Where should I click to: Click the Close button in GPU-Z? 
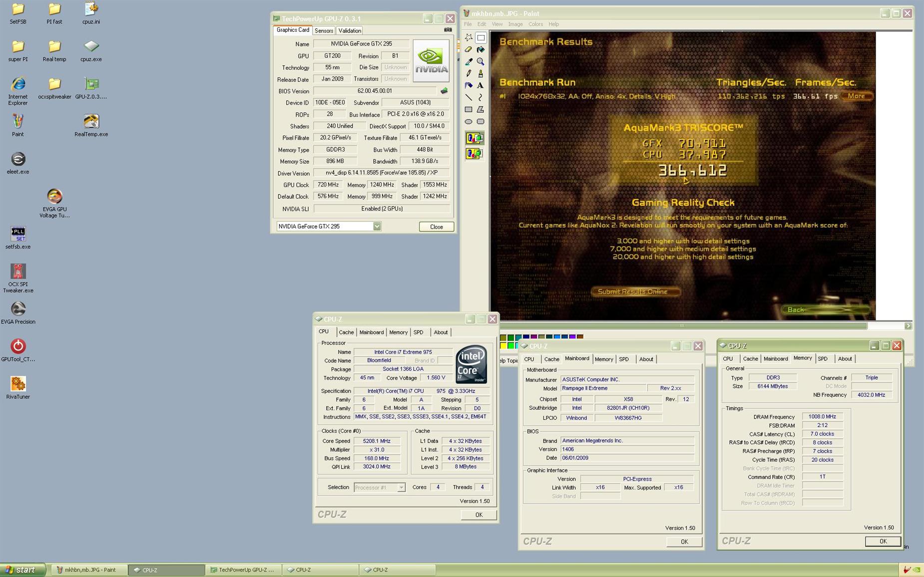pyautogui.click(x=436, y=227)
